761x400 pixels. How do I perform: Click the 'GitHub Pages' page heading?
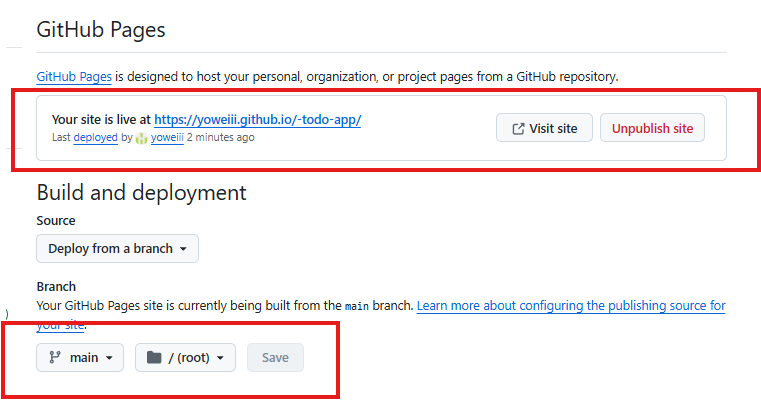pos(101,29)
